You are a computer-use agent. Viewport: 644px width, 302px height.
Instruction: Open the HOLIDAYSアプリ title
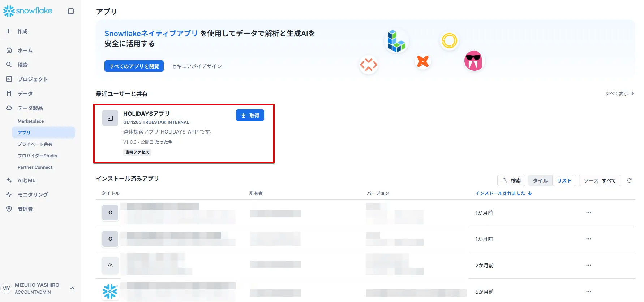coord(146,114)
